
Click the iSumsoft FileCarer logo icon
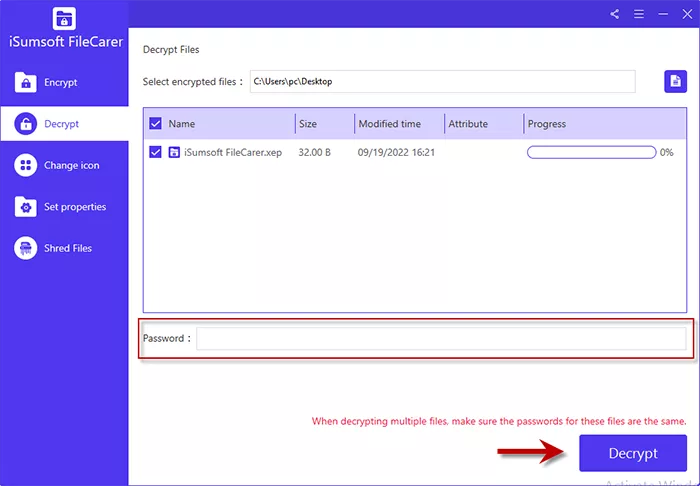coord(64,18)
